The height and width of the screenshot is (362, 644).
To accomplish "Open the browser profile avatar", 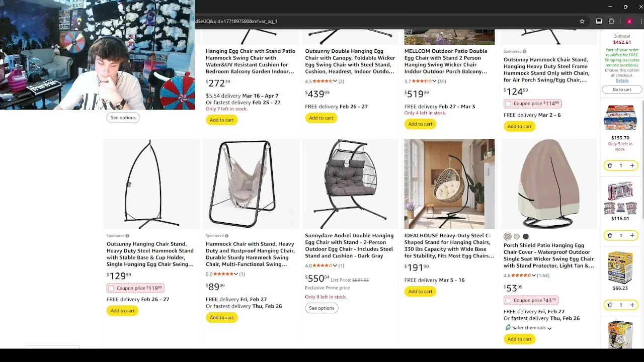I will coord(629,22).
